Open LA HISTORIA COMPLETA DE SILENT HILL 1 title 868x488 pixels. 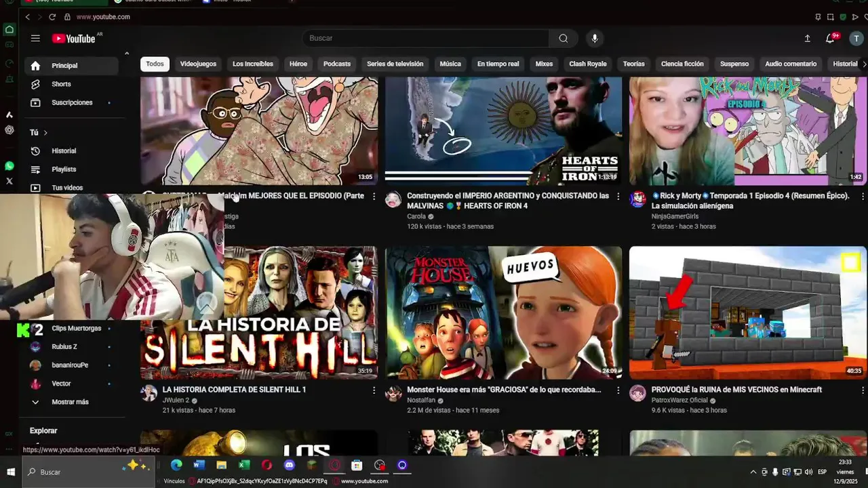[235, 390]
